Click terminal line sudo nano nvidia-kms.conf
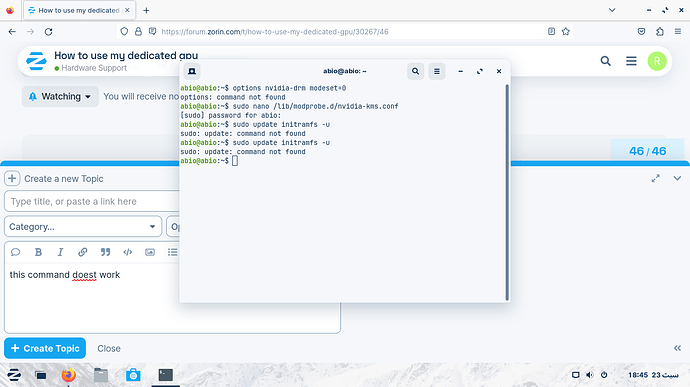This screenshot has height=387, width=690. click(x=290, y=106)
